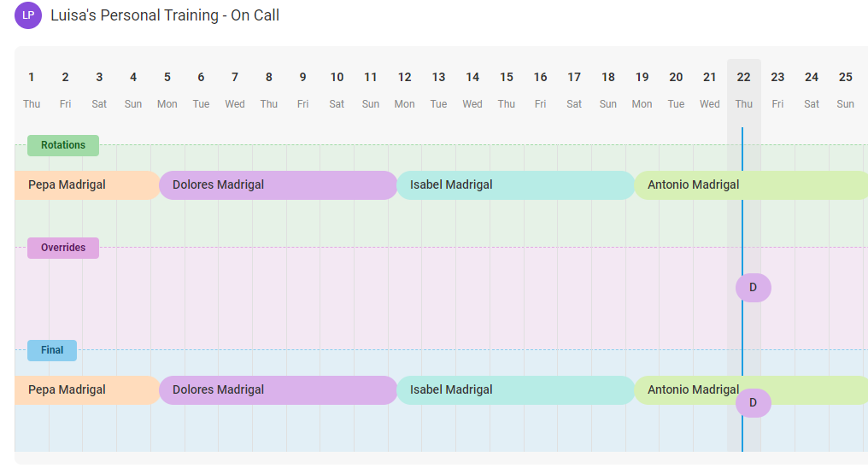
Task: Click the D override badge in Overrides row
Action: tap(753, 288)
